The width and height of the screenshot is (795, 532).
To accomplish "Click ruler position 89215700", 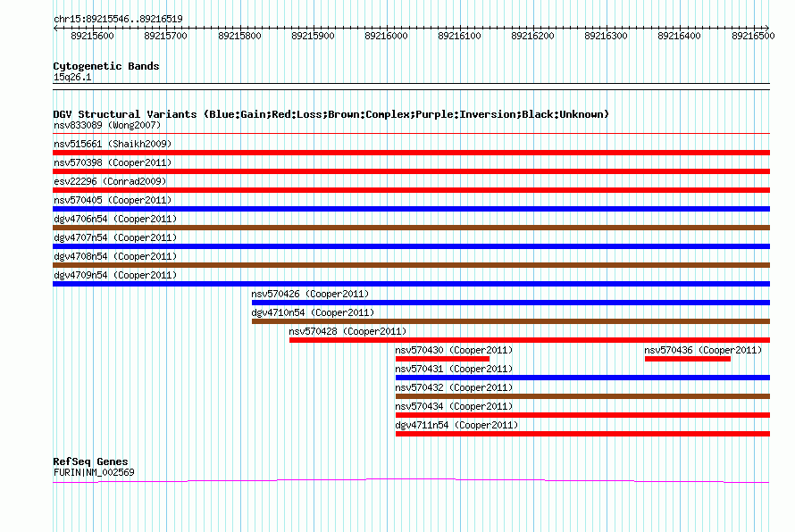I will (166, 36).
